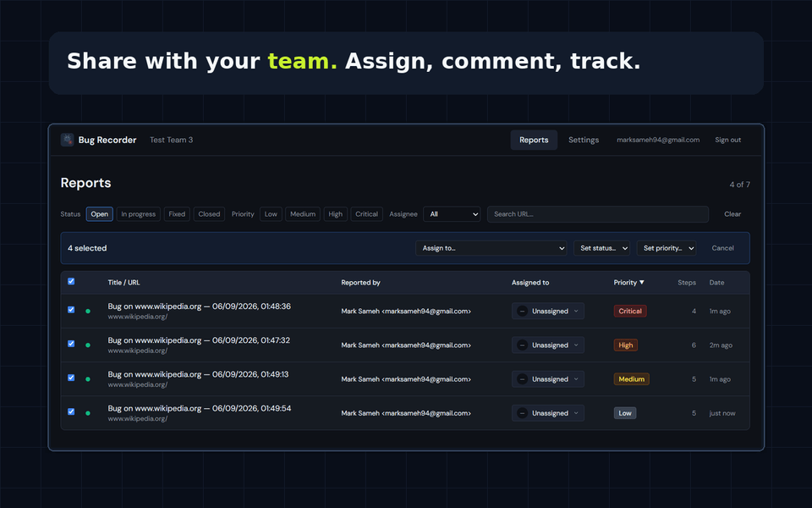The image size is (812, 508).
Task: Open the Unassigned dropdown in the Low row
Action: tap(548, 413)
